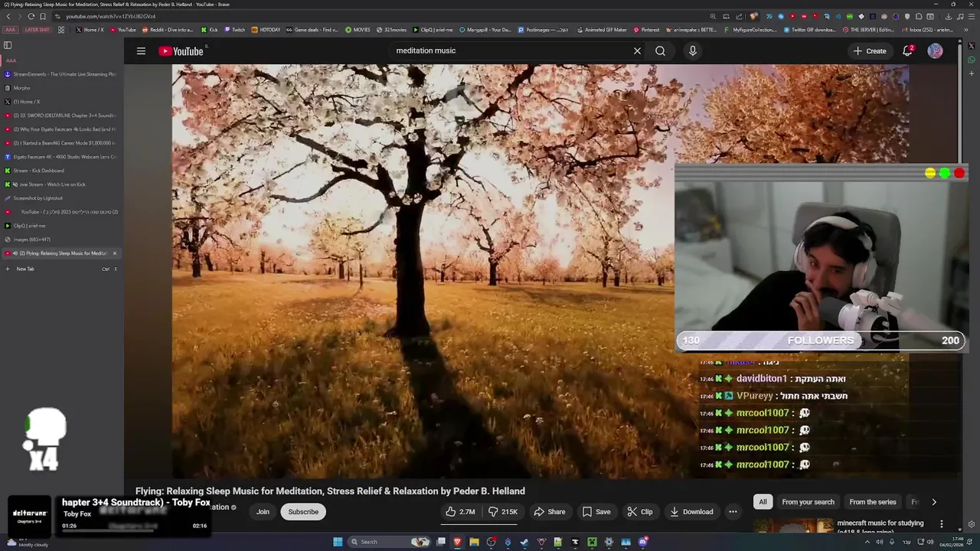Open Windows Start menu

[338, 542]
